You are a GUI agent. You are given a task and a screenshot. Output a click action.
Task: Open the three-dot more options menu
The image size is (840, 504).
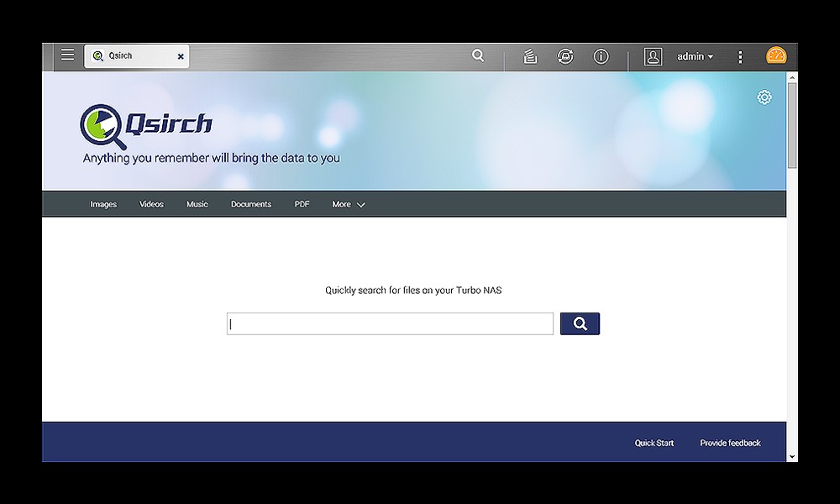click(740, 57)
